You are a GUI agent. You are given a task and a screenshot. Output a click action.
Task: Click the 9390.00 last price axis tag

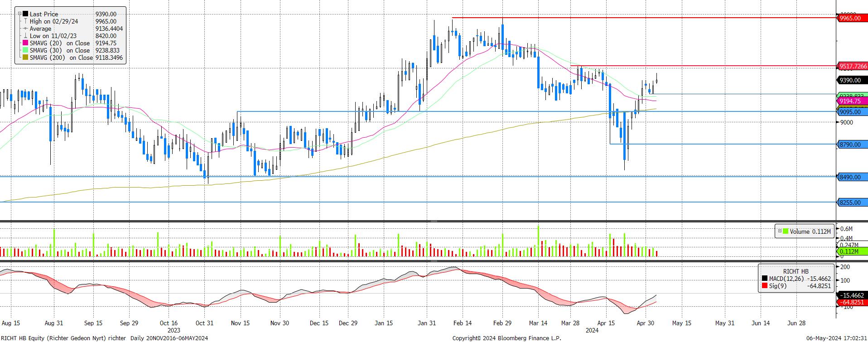850,80
